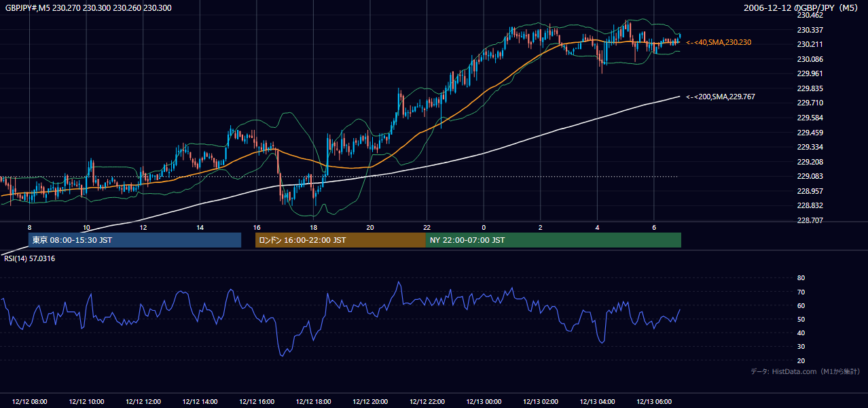The height and width of the screenshot is (408, 868).
Task: Select the 200 SMA 229.767 label
Action: [720, 97]
